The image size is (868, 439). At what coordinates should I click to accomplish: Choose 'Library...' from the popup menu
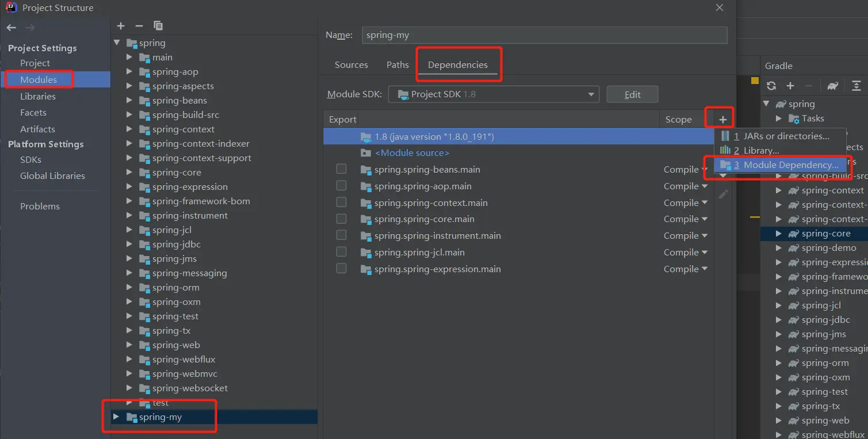(x=781, y=151)
